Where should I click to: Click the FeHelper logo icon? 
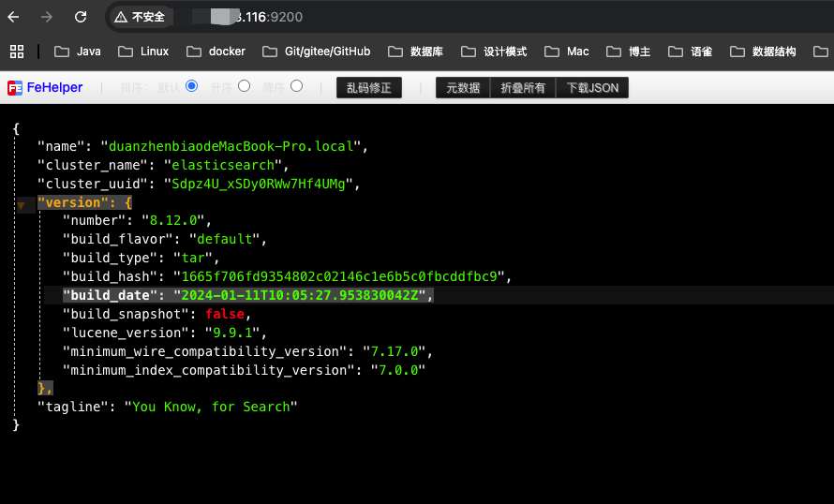(x=15, y=88)
